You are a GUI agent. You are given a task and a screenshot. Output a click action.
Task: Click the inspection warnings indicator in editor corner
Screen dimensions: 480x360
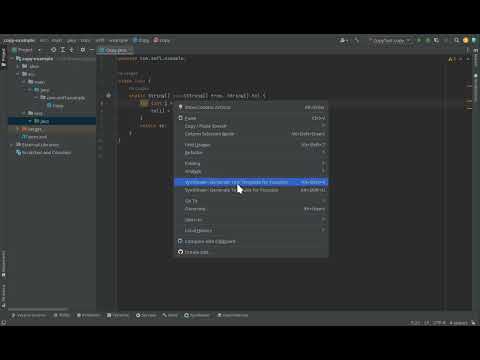452,59
